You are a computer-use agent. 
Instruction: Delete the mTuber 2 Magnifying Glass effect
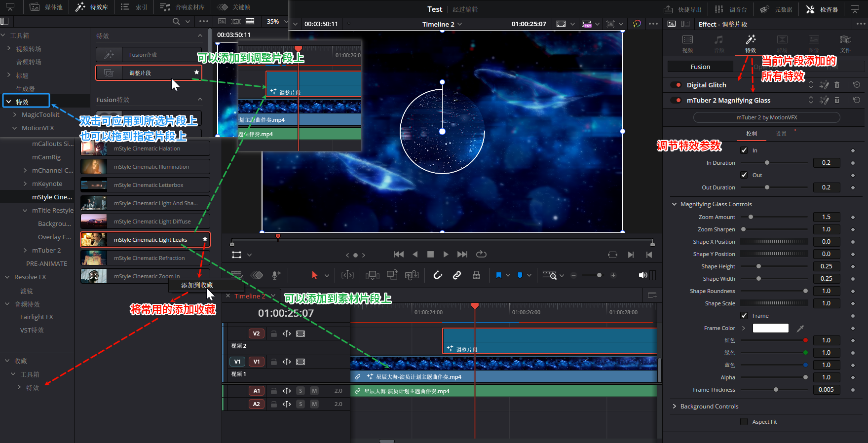837,100
